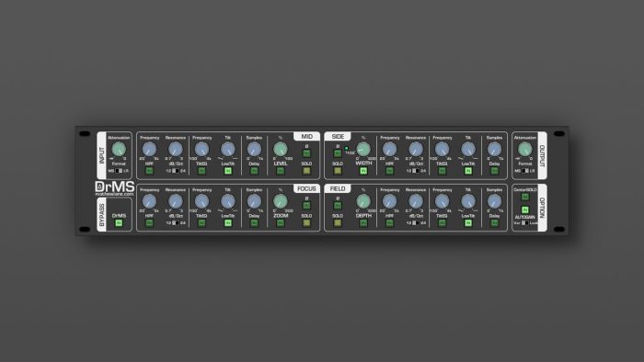Toggle the FOCUS LowTilt IN button

coord(228,223)
